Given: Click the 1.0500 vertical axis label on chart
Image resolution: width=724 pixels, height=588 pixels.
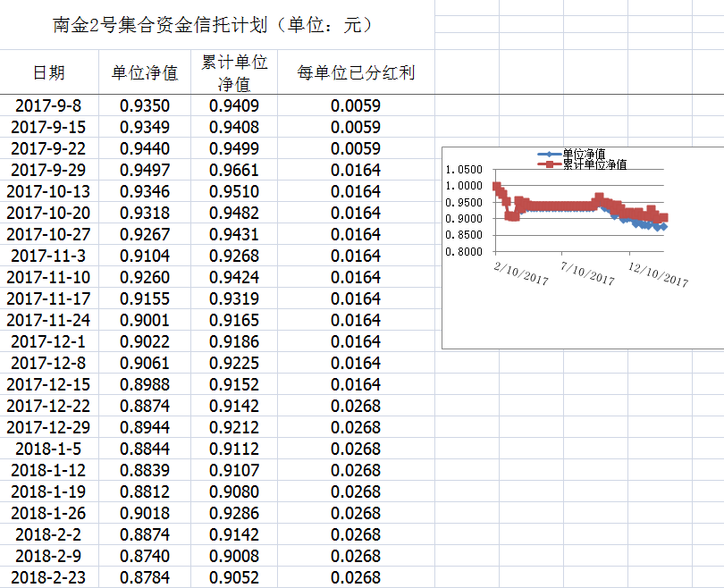Looking at the screenshot, I should coord(463,170).
